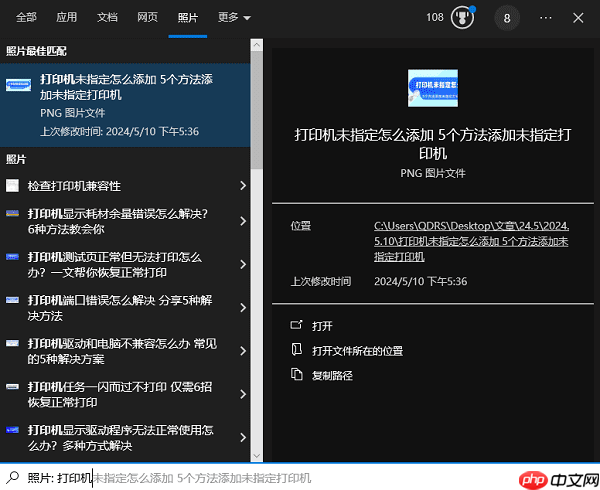Close the search window with X
The width and height of the screenshot is (600, 490).
coord(578,18)
